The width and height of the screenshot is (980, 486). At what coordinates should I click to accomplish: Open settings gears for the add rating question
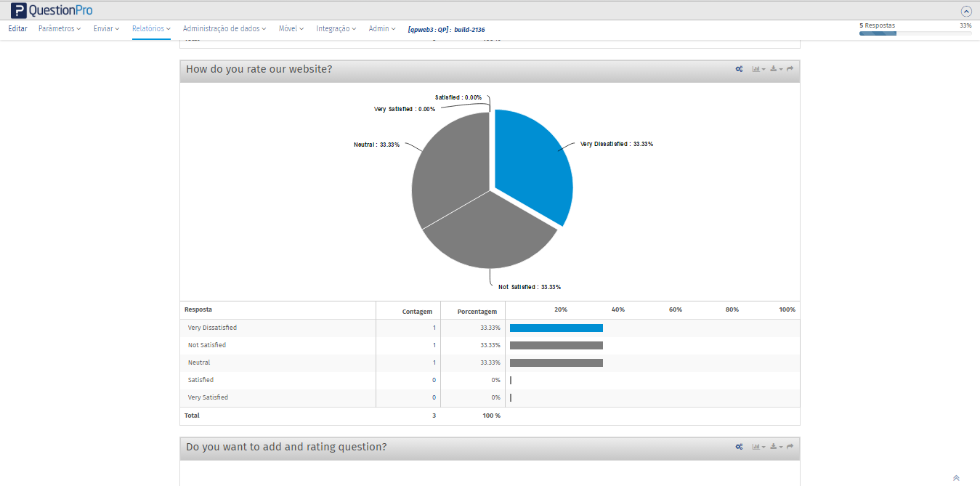[739, 447]
